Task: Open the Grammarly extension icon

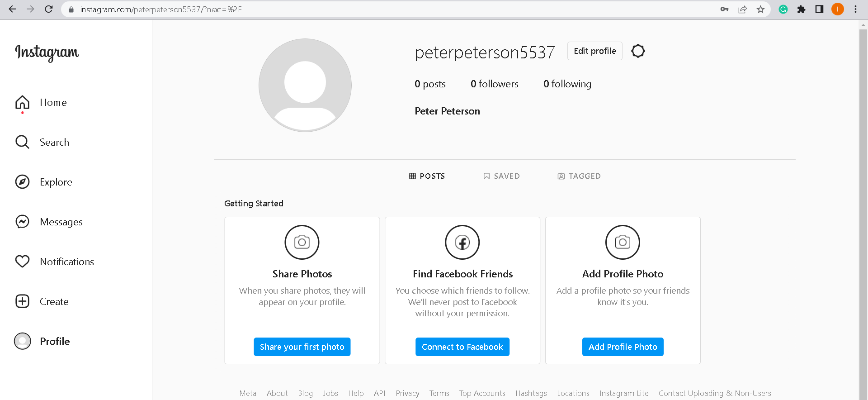Action: (783, 10)
